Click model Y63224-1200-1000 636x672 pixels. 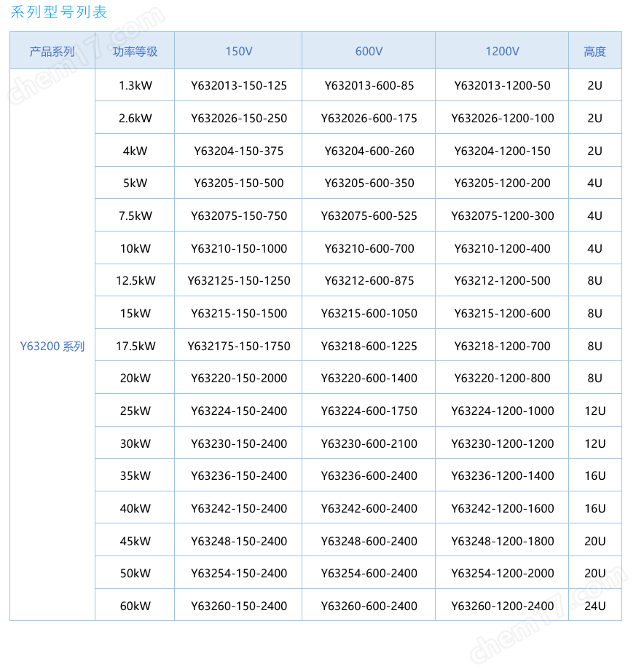tap(502, 411)
